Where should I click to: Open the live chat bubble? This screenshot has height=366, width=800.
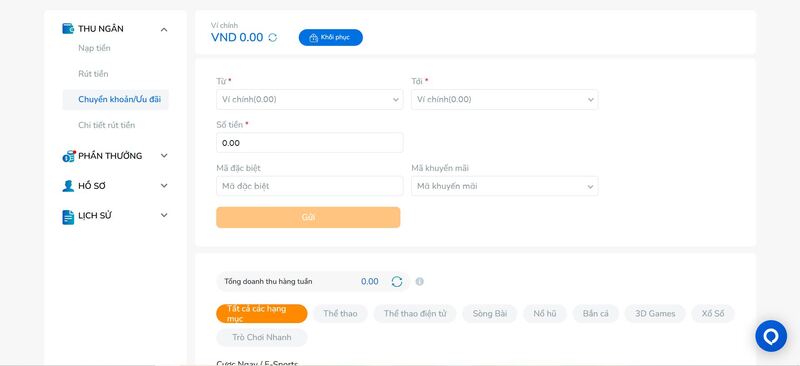(x=771, y=336)
